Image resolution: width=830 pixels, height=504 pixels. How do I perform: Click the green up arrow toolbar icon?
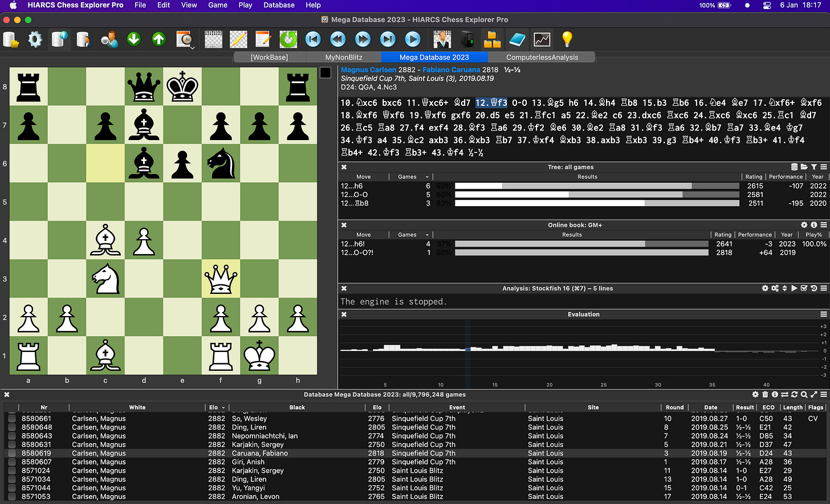tap(159, 39)
